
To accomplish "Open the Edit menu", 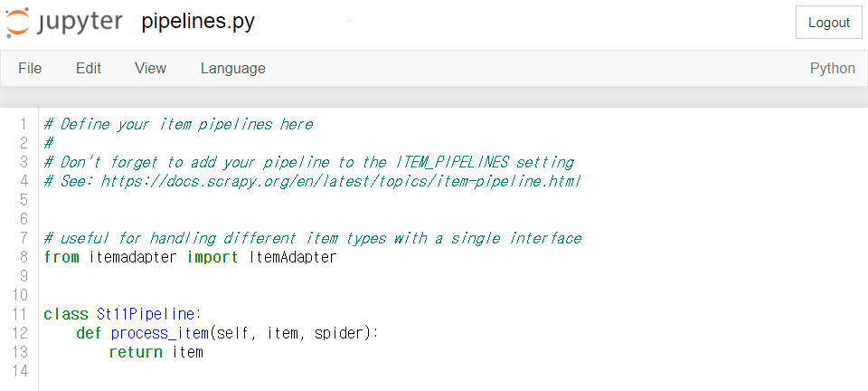I will coord(89,69).
